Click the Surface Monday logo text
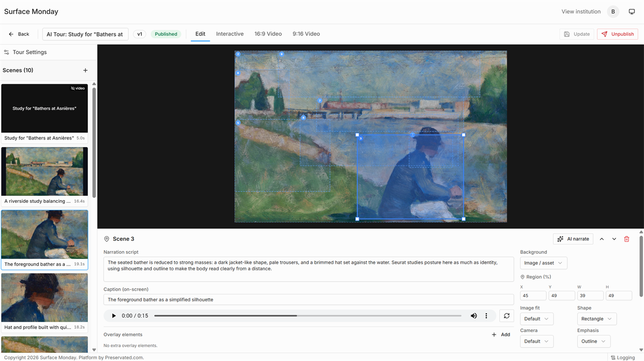This screenshot has width=644, height=361. [x=31, y=11]
